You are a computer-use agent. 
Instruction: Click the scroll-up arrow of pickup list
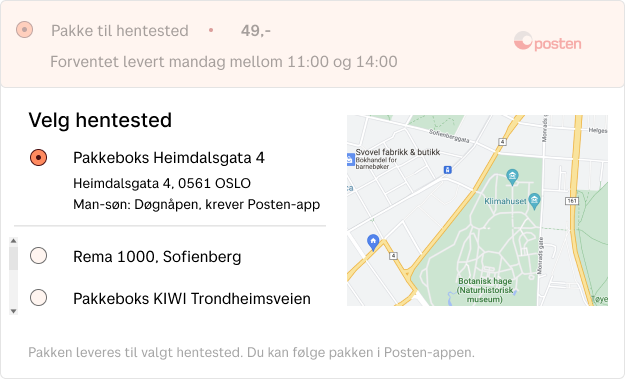coord(14,241)
